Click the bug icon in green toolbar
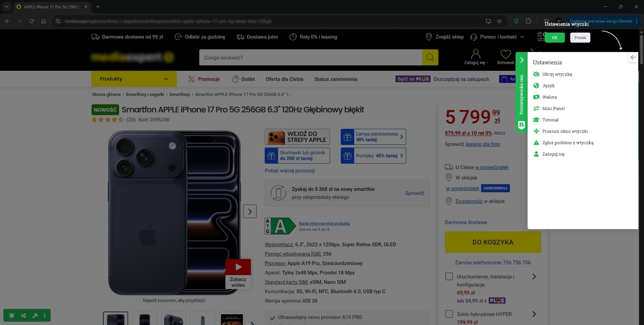644x325 pixels. 12,315
